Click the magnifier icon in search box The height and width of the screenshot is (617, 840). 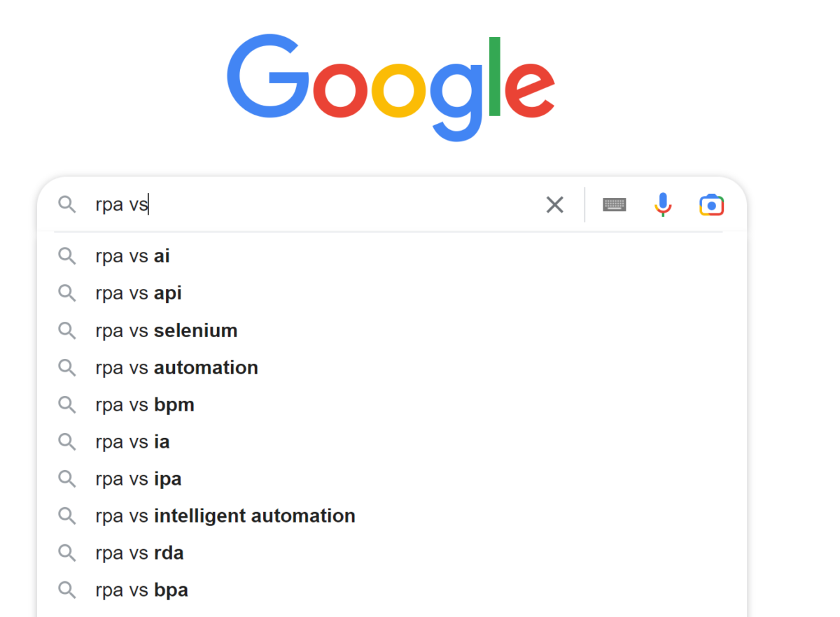tap(66, 205)
